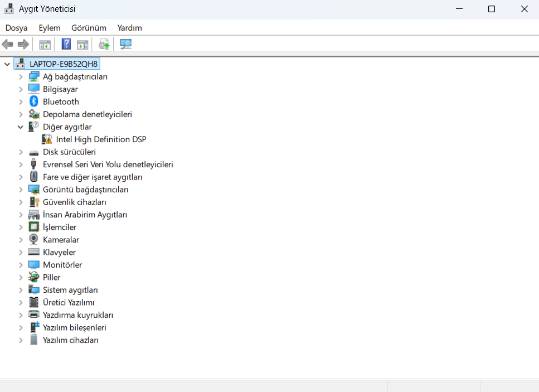Open the Eylem menu
539x392 pixels.
[x=50, y=28]
